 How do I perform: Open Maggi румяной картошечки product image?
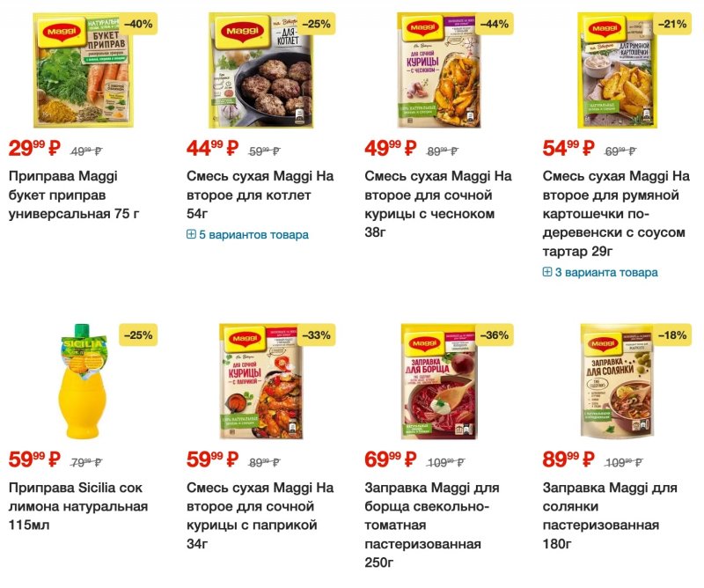[617, 70]
